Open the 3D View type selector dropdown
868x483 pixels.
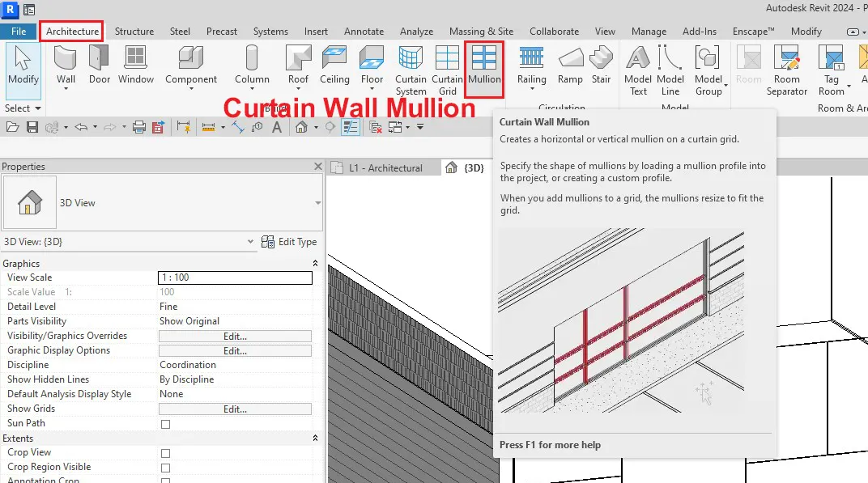point(317,203)
